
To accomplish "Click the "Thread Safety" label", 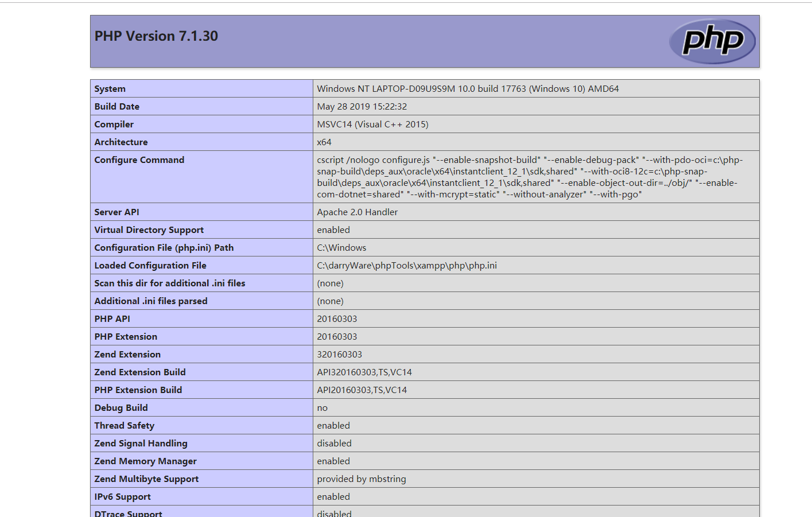I will (125, 426).
